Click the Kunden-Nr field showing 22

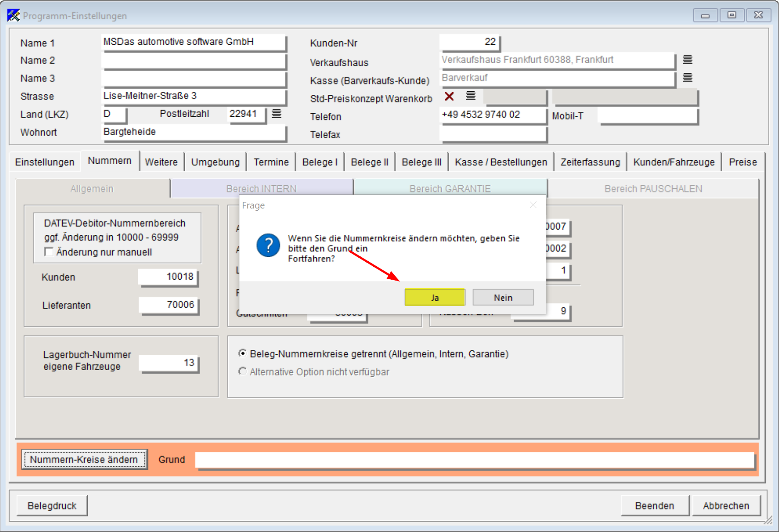(x=470, y=42)
